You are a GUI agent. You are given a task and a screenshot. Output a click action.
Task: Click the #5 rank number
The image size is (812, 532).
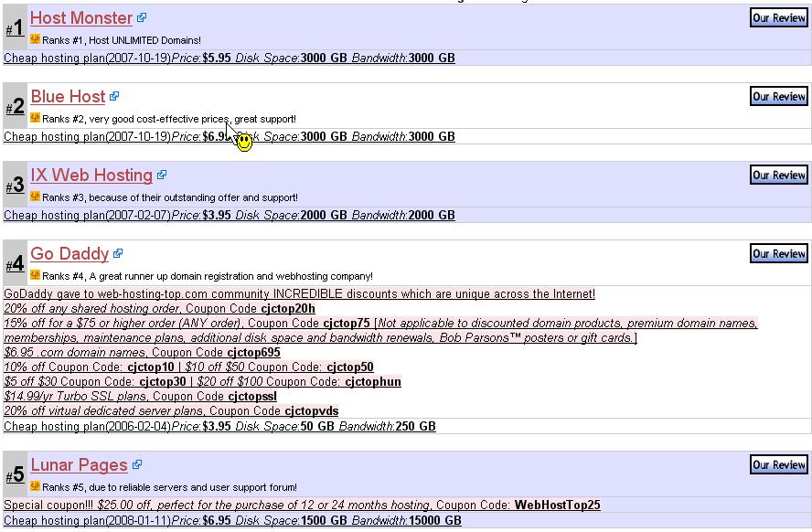tap(15, 475)
